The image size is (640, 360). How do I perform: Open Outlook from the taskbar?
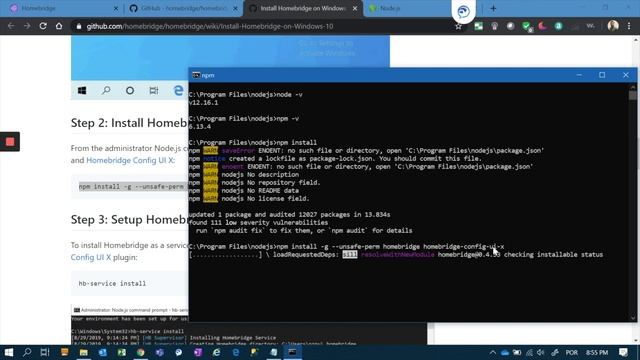(x=102, y=352)
